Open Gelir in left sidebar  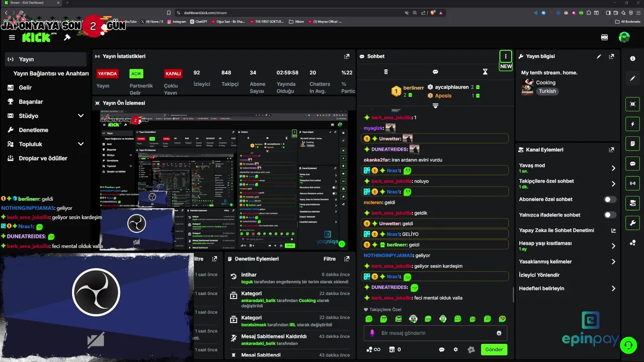(25, 87)
